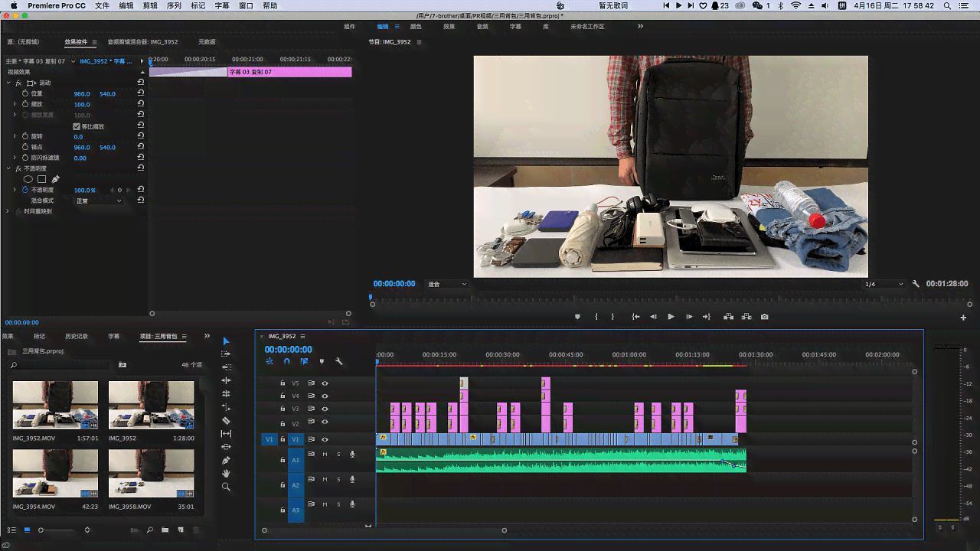This screenshot has height=551, width=980.
Task: Collapse the Motion effect group
Action: (x=9, y=83)
